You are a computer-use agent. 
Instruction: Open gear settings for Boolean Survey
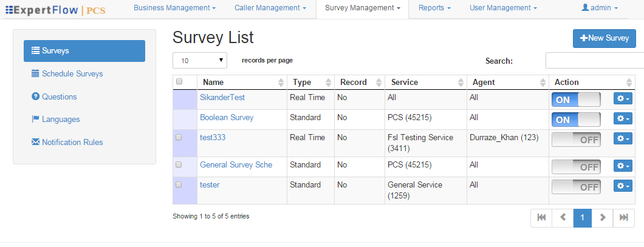(623, 120)
